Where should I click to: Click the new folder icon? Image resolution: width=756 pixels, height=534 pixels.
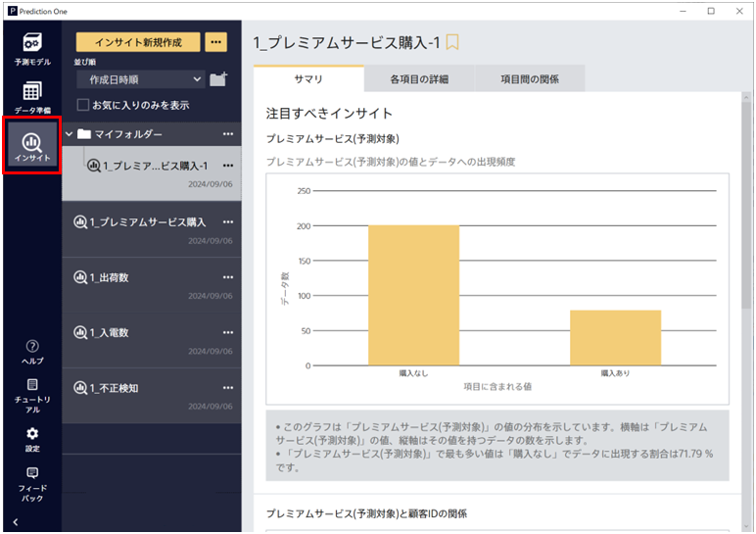pos(218,79)
